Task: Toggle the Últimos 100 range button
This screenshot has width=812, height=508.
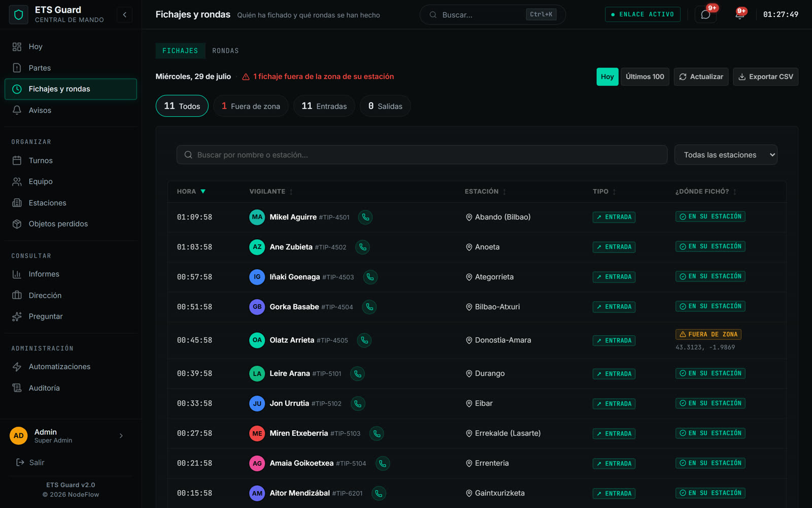Action: pos(645,77)
